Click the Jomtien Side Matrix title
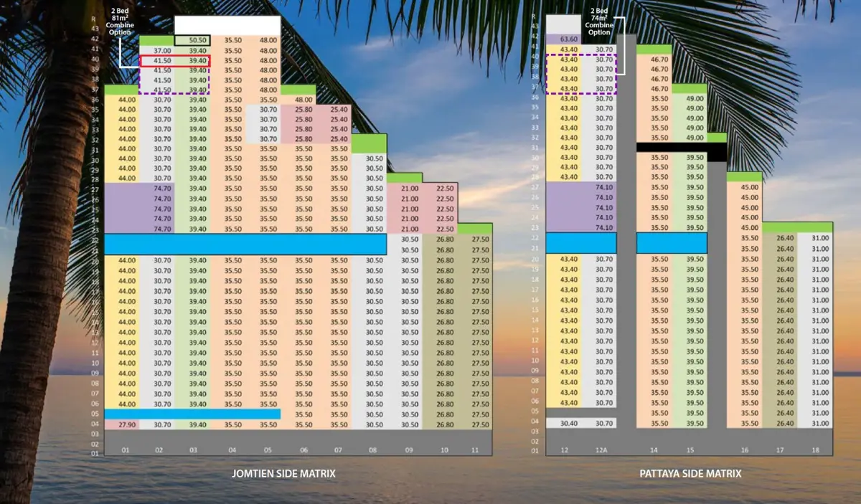 pos(283,474)
